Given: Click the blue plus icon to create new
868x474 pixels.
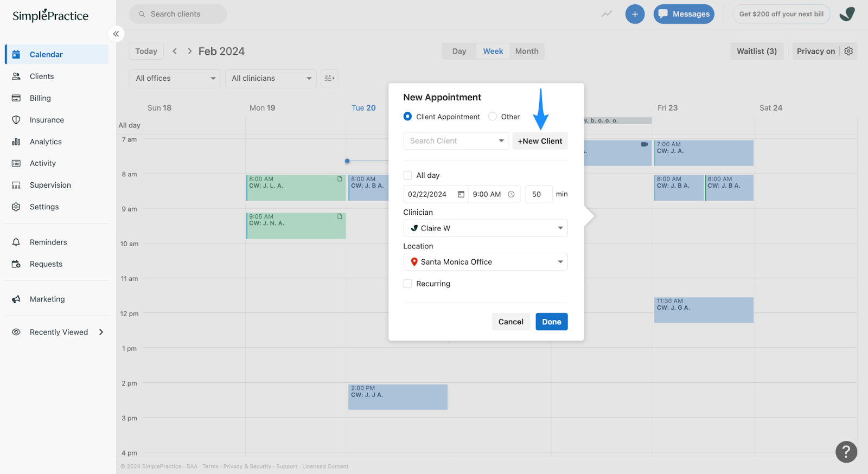Looking at the screenshot, I should (635, 14).
